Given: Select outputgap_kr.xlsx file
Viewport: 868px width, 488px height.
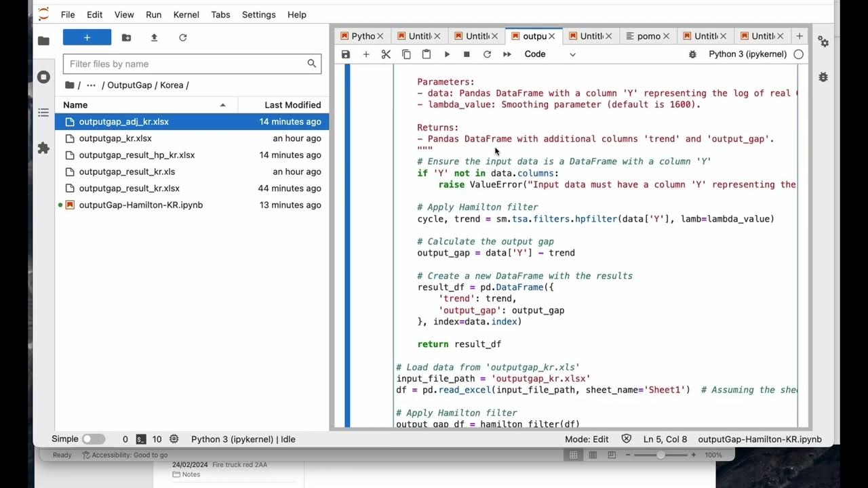Looking at the screenshot, I should [x=192, y=138].
